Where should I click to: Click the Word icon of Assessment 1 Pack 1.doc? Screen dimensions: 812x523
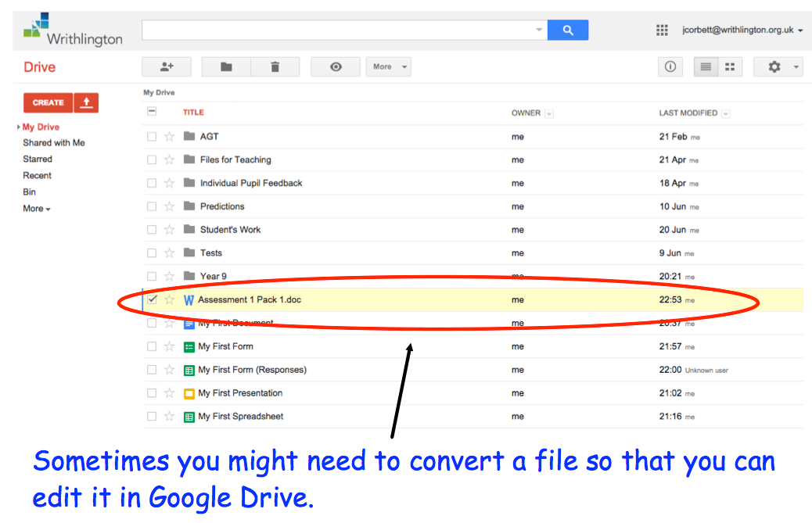[189, 300]
